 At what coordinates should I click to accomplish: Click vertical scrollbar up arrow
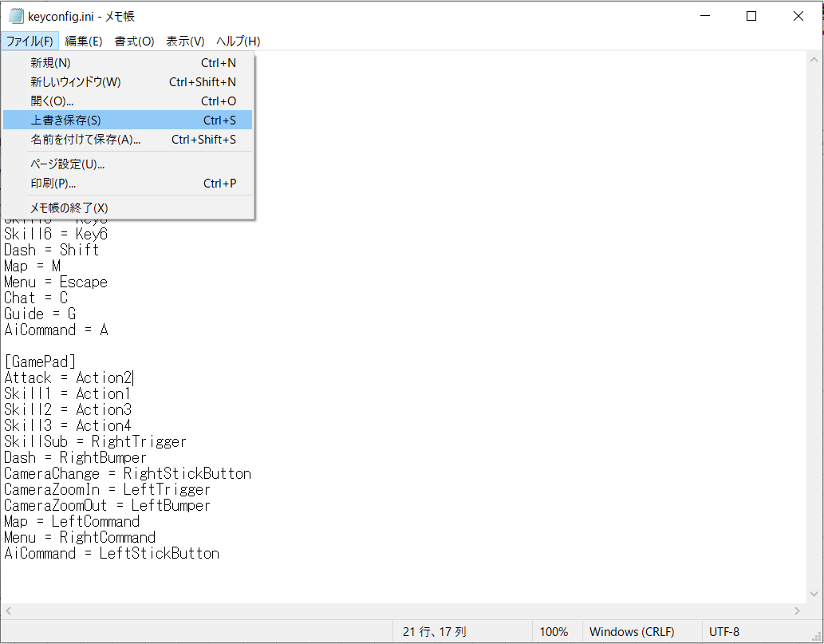point(814,59)
